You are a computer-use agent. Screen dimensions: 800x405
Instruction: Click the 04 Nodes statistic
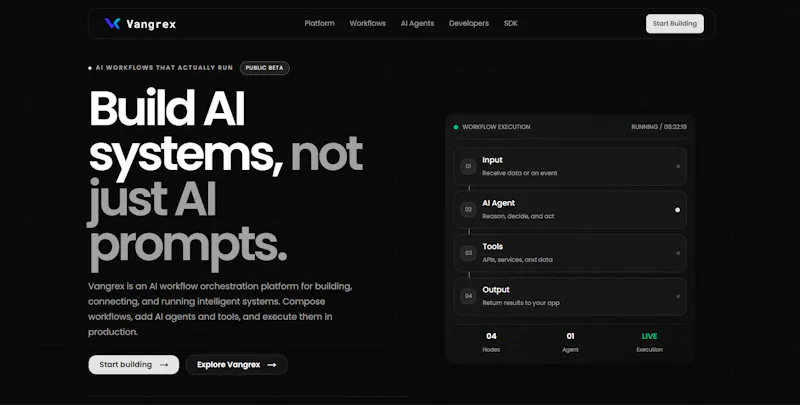click(x=491, y=342)
